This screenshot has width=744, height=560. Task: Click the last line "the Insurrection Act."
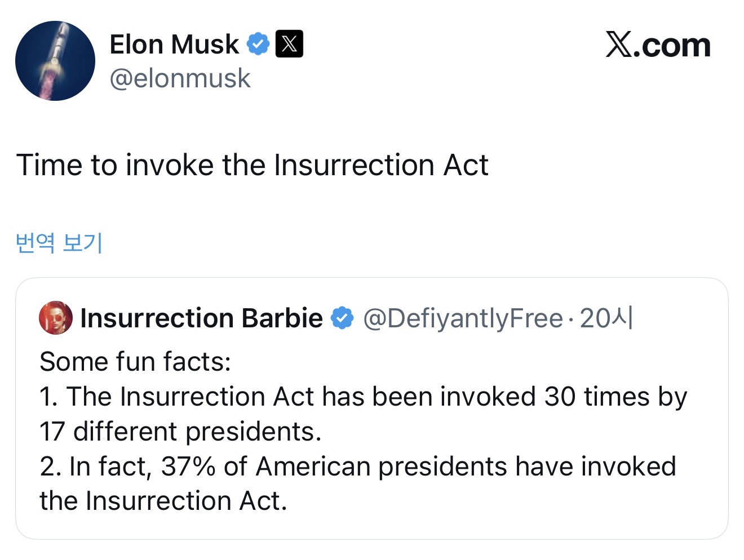(163, 501)
